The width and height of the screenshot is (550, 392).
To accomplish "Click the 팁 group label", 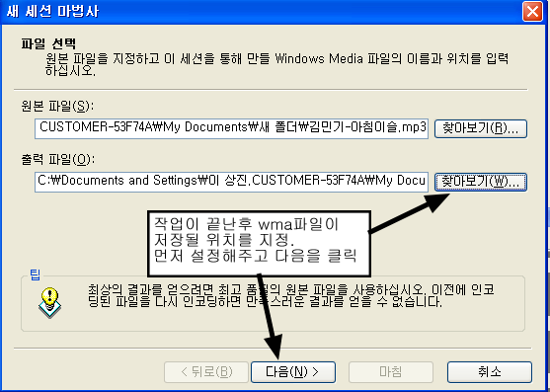I will [x=36, y=274].
